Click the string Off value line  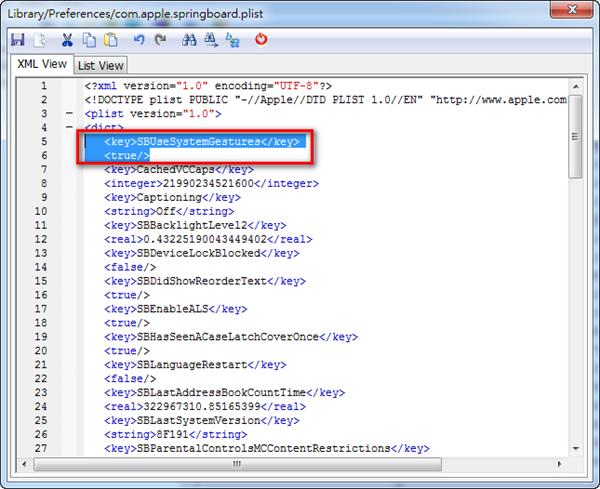coord(169,211)
